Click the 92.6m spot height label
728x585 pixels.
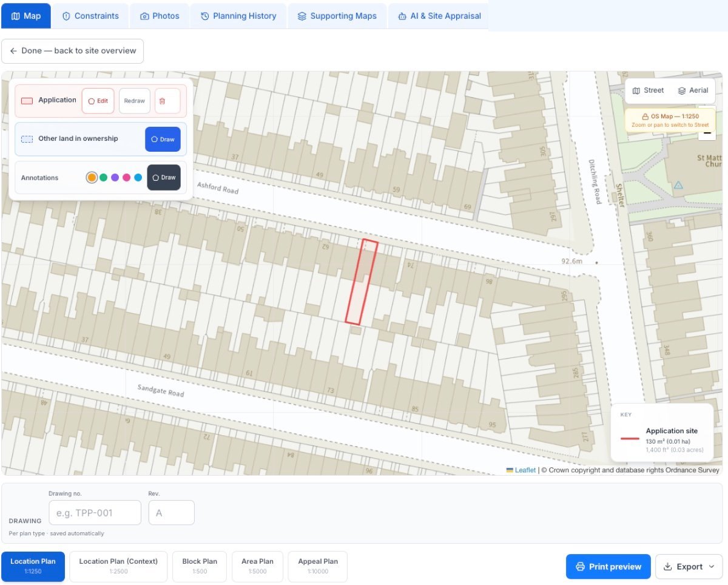tap(572, 262)
